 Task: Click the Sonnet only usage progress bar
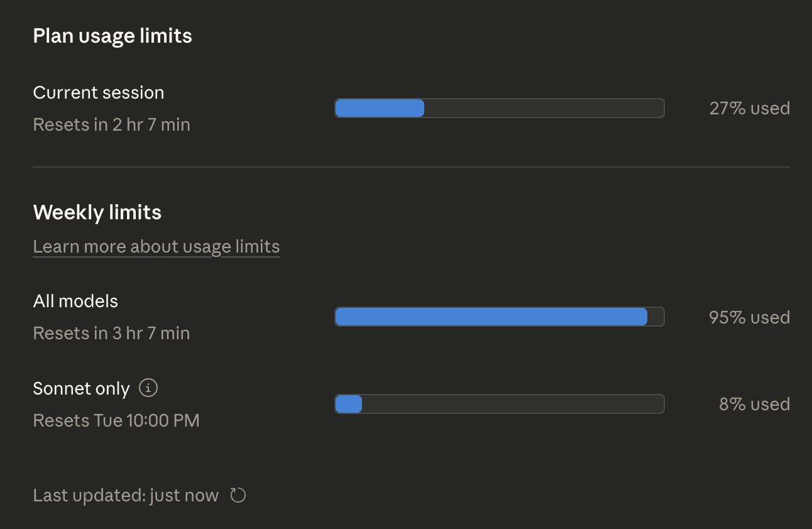[499, 404]
